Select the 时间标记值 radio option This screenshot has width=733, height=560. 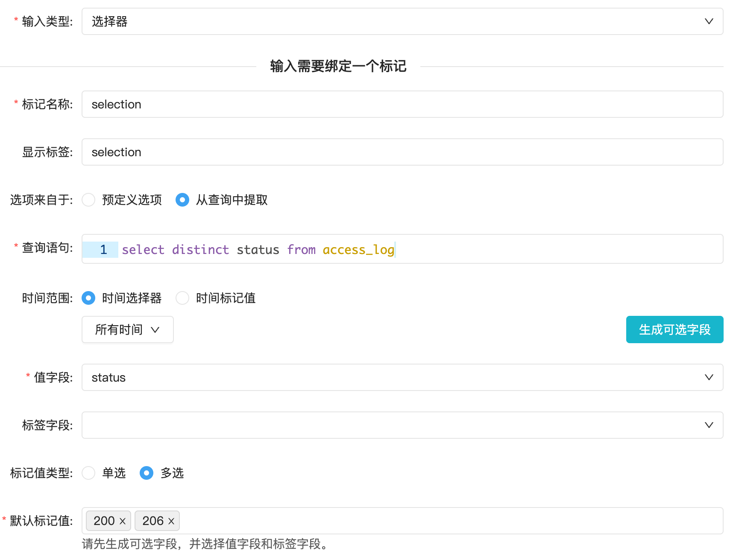click(182, 298)
